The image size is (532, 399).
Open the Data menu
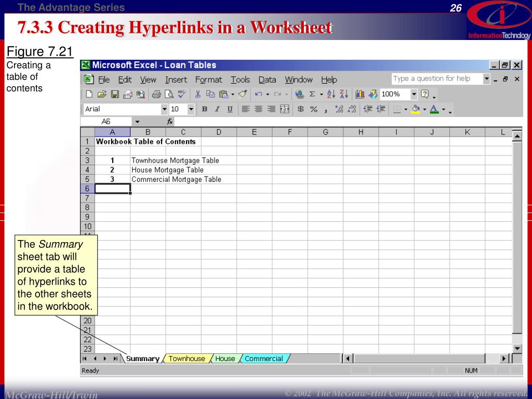268,79
